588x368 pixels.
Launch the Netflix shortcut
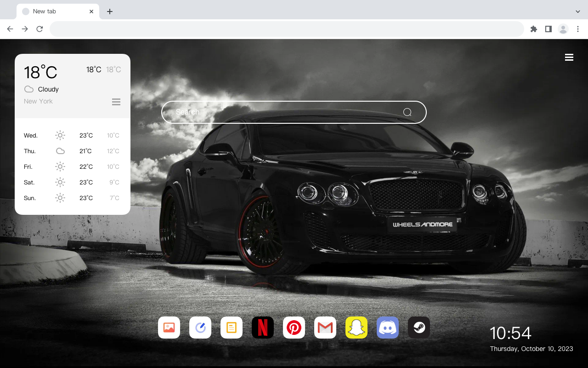[263, 328]
